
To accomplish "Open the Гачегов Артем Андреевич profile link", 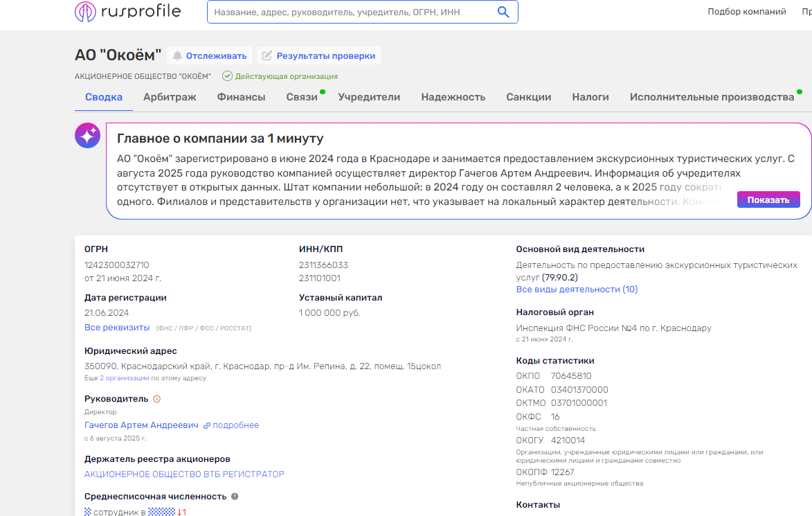I will (x=141, y=425).
